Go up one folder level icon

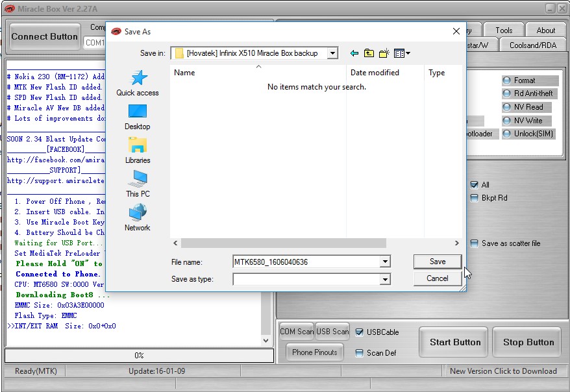[369, 53]
